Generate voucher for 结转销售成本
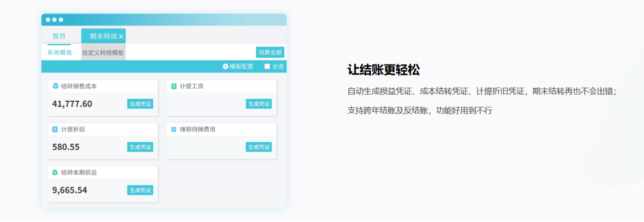The image size is (644, 222). tap(140, 104)
